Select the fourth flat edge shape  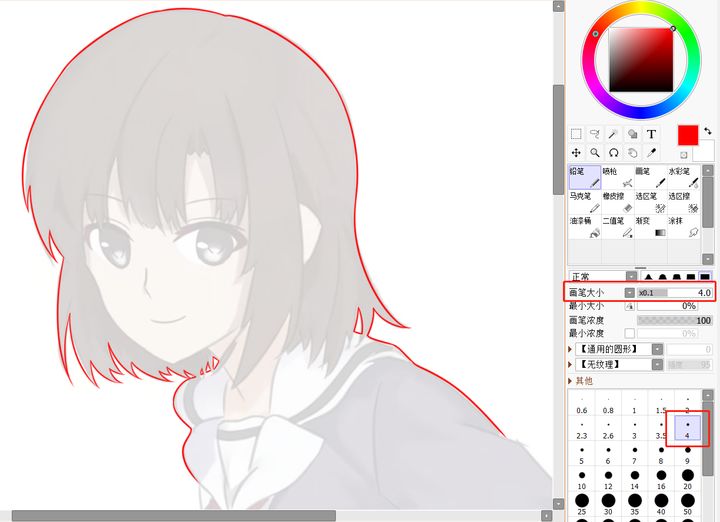(x=691, y=277)
